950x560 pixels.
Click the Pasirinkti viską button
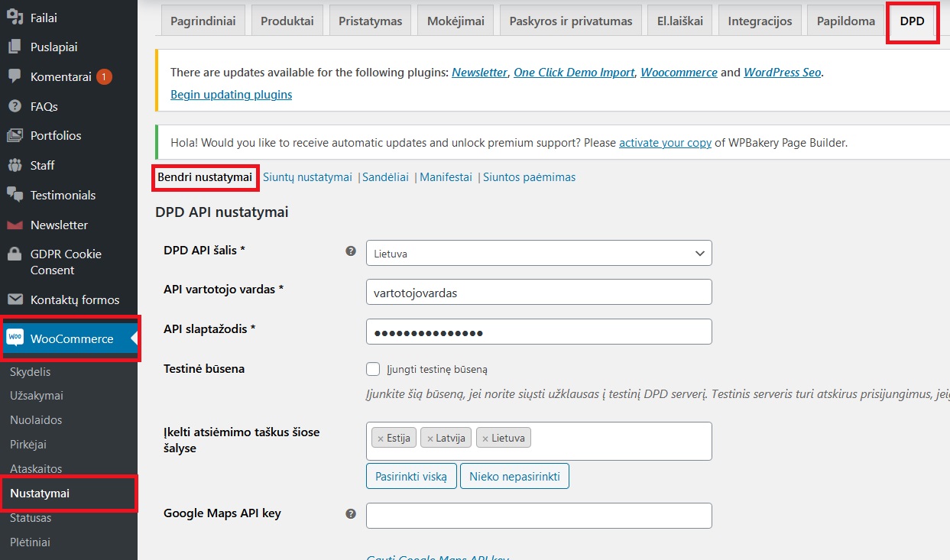(411, 476)
